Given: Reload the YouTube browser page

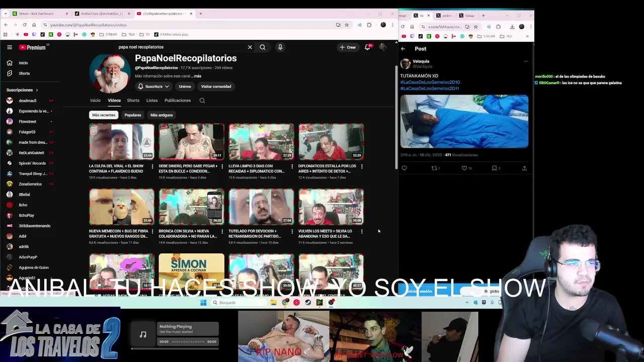Looking at the screenshot, I should [25, 25].
